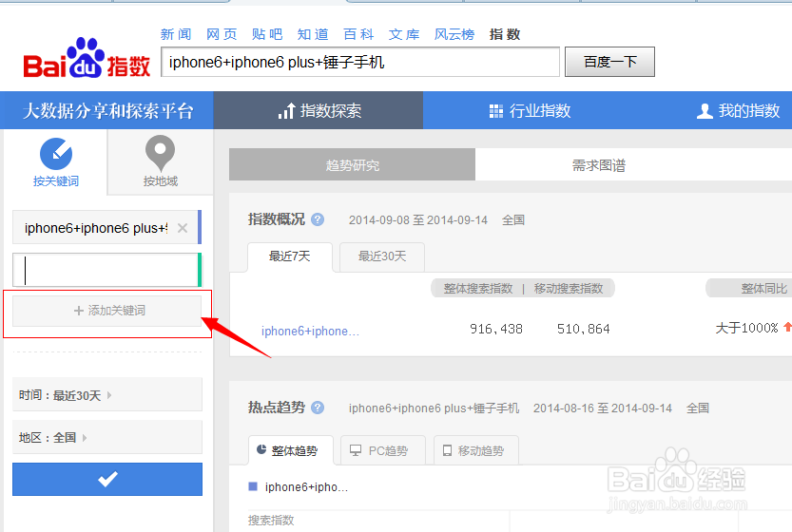This screenshot has height=532, width=792.
Task: Select the 移动趋势 tab
Action: point(475,450)
